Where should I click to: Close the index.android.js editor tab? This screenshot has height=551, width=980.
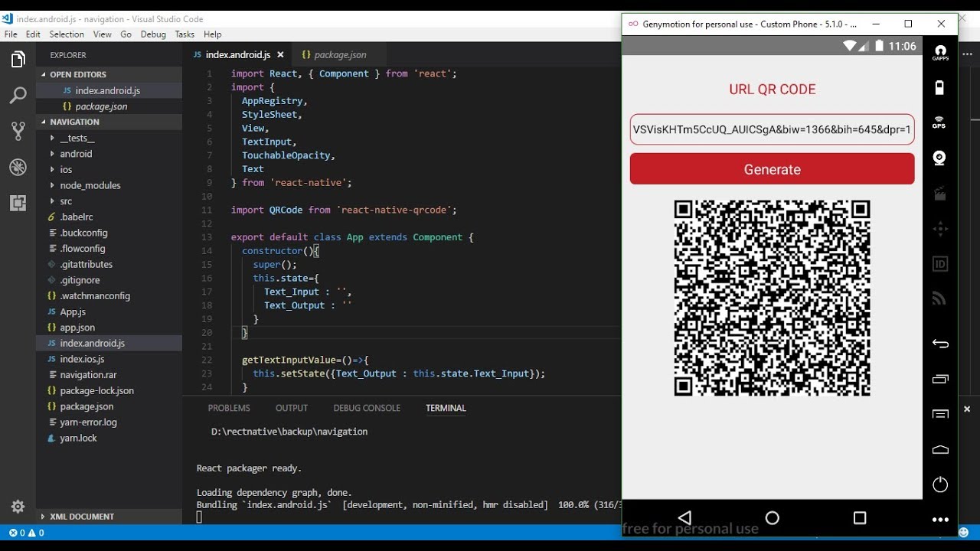tap(280, 55)
